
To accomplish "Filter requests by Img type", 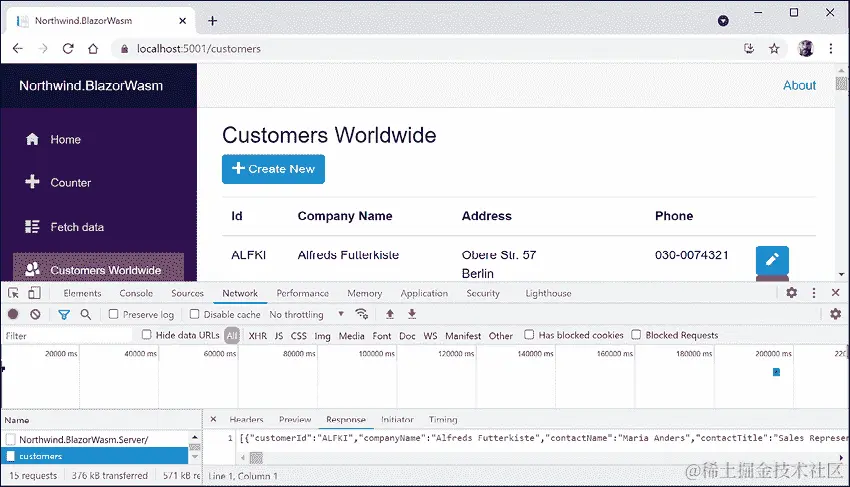I will pyautogui.click(x=323, y=336).
